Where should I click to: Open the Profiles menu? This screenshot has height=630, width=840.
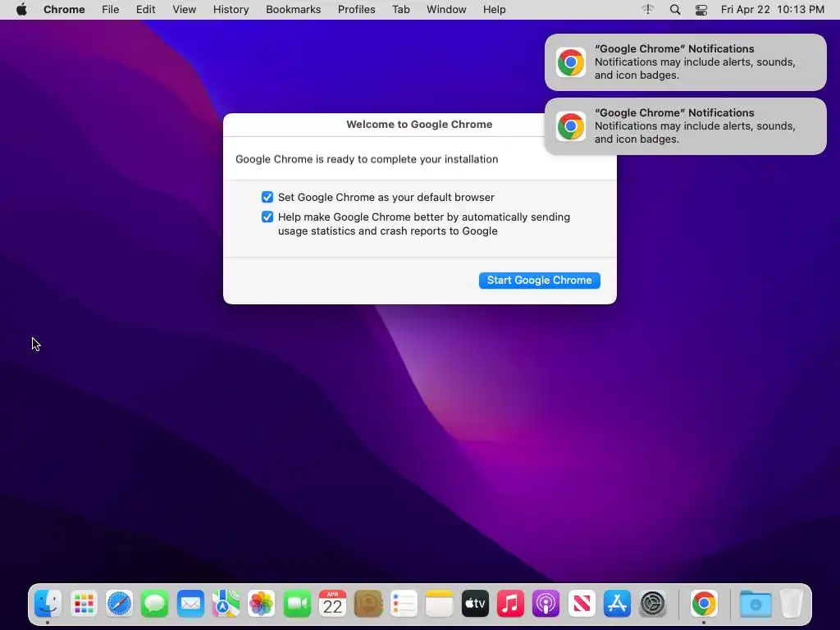pos(356,10)
